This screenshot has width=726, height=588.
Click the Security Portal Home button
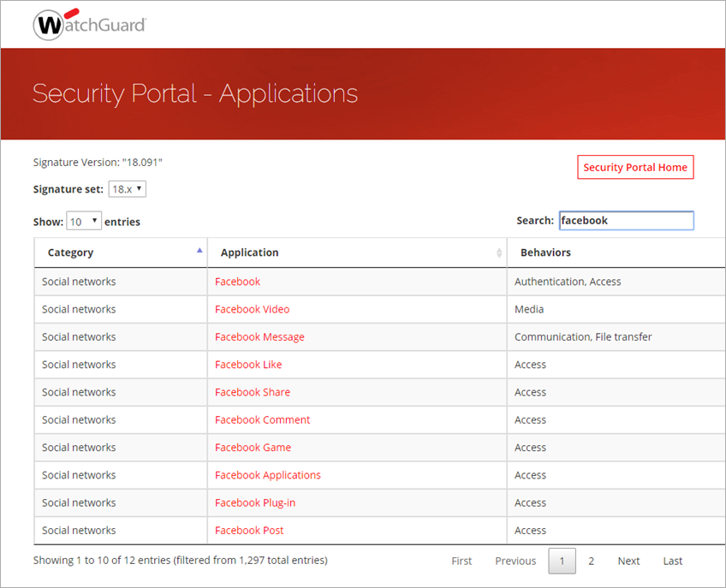coord(635,167)
